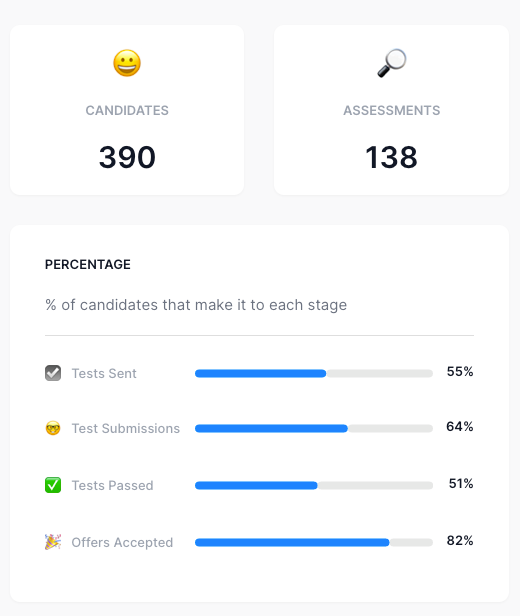Click the 138 assessments count
Screen dimensions: 520x616
392,157
